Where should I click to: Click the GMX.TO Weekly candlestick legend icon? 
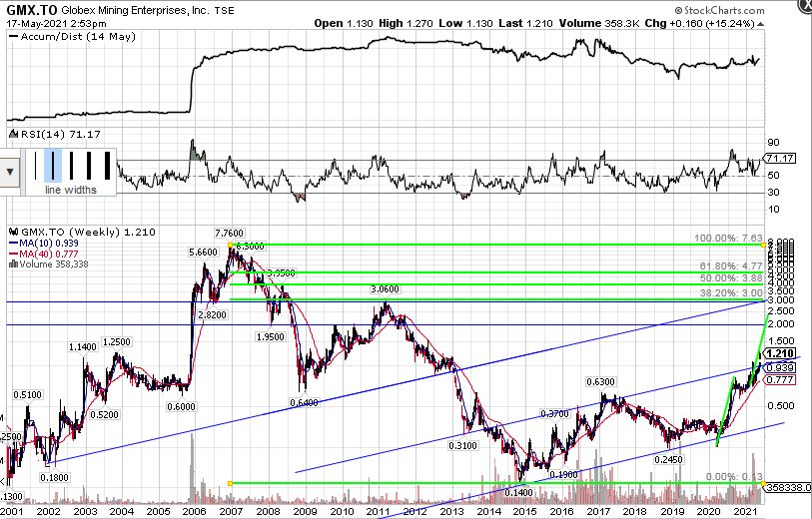tap(11, 231)
